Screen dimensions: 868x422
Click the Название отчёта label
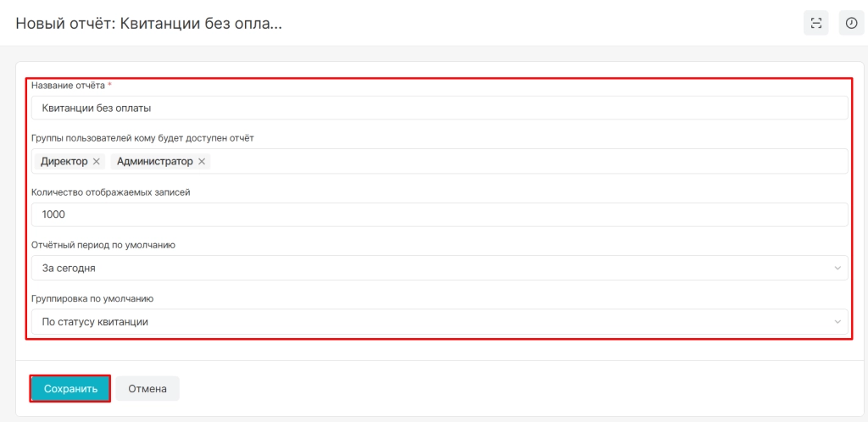coord(68,86)
